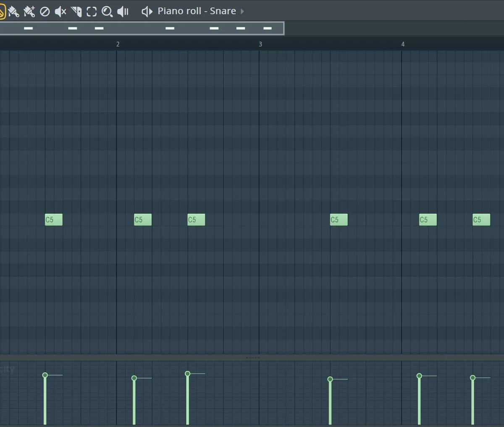Select the Slice tool

[x=76, y=11]
